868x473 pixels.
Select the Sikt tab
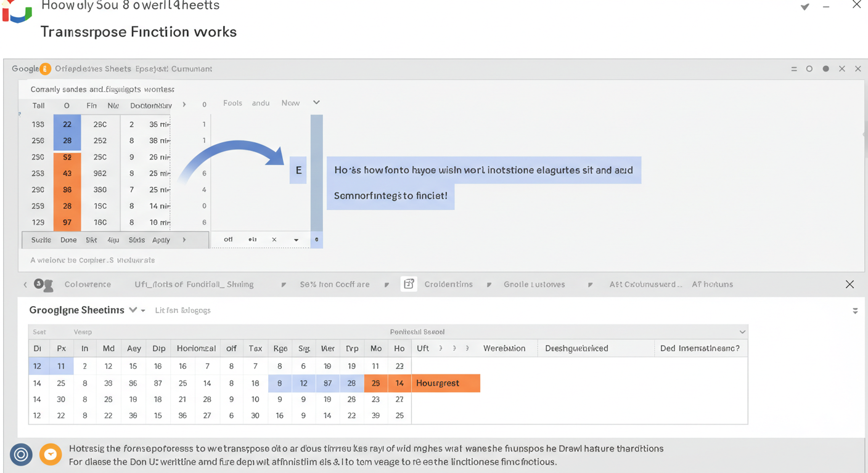click(x=91, y=240)
